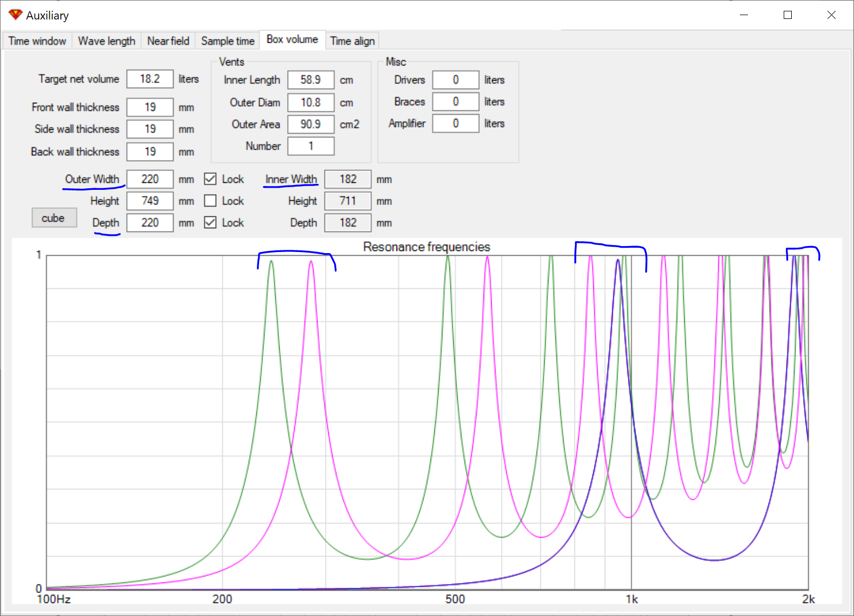
Task: Toggle the Outer Width Lock checkbox
Action: click(210, 179)
